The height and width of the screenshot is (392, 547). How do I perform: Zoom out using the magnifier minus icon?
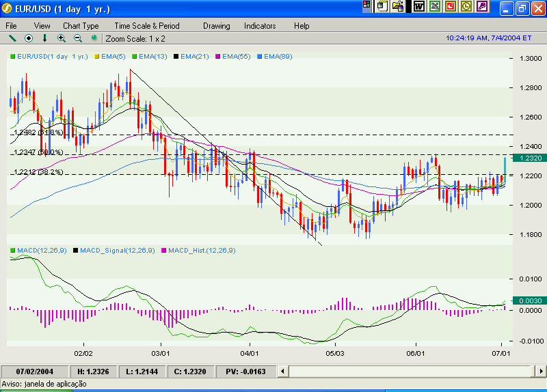tap(77, 38)
